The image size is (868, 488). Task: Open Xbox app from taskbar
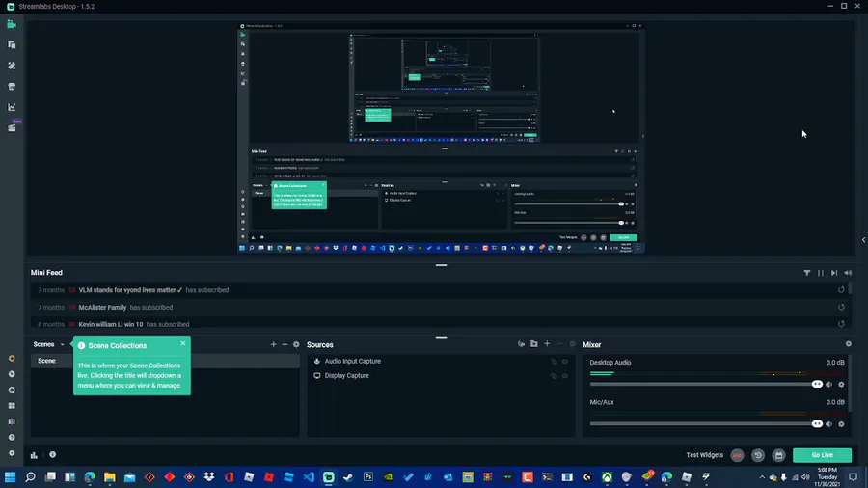[x=608, y=477]
